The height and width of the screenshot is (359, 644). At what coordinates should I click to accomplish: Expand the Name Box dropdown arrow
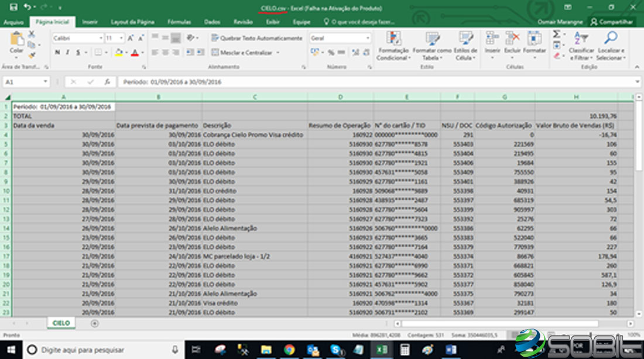pyautogui.click(x=45, y=82)
